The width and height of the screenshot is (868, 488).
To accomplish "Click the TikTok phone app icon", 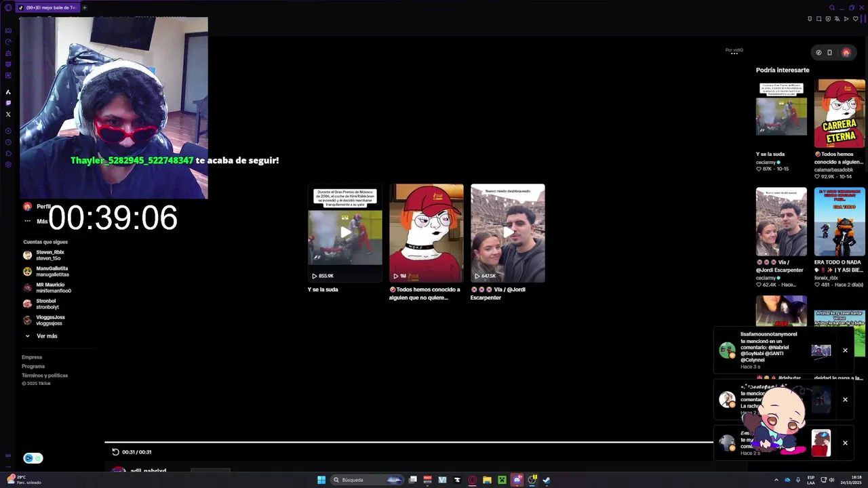I will point(829,52).
